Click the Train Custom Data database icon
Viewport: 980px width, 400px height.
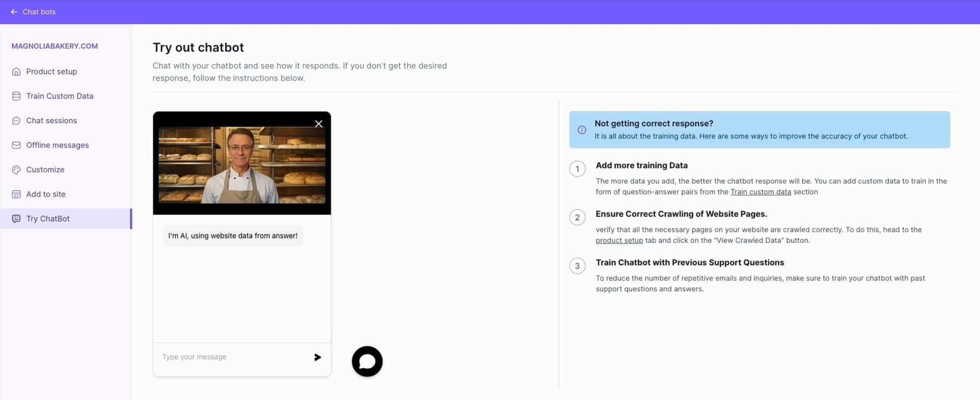click(16, 96)
